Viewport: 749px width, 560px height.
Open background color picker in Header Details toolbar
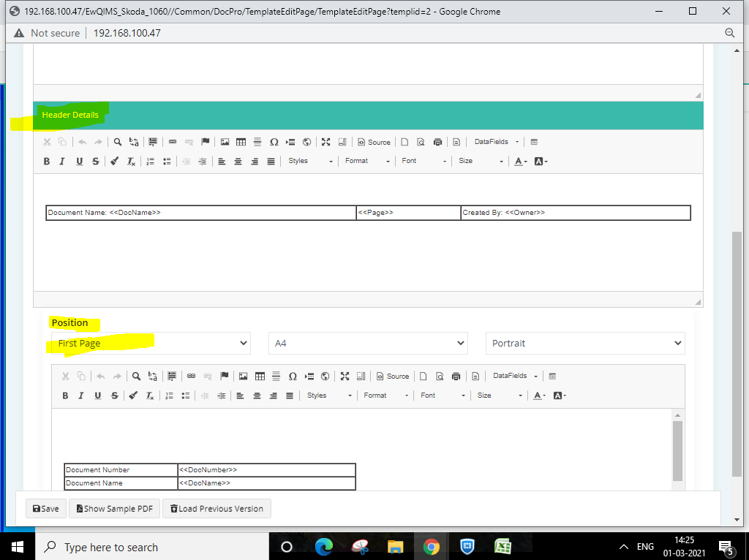(541, 161)
